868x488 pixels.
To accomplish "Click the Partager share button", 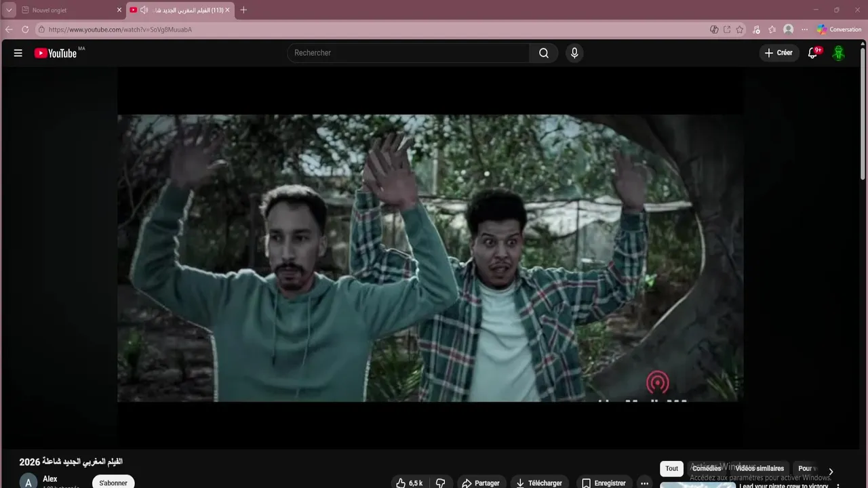I will pyautogui.click(x=481, y=483).
